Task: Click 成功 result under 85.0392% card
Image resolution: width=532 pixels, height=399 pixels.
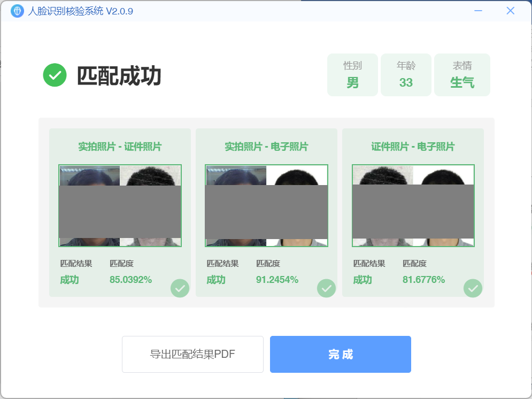Action: click(70, 280)
